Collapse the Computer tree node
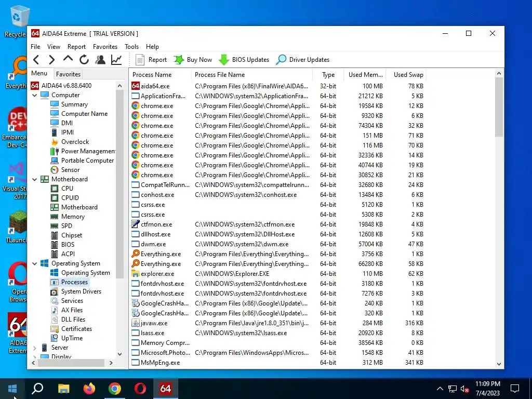This screenshot has width=532, height=399. [35, 96]
